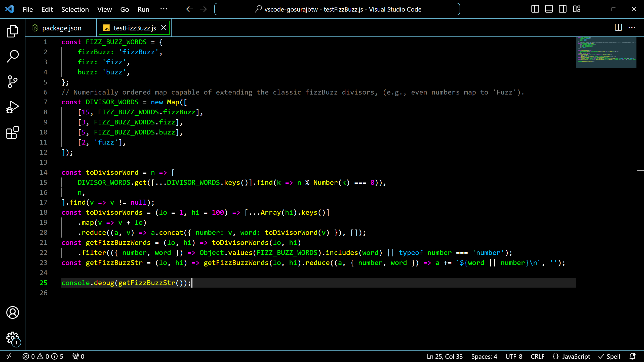Select the Source Control icon
Image resolution: width=644 pixels, height=362 pixels.
pos(12,81)
